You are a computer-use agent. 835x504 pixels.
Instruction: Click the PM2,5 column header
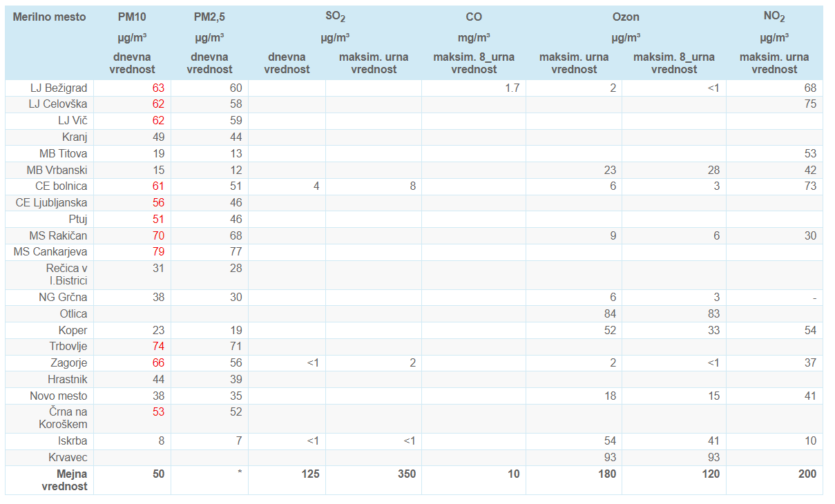point(209,17)
